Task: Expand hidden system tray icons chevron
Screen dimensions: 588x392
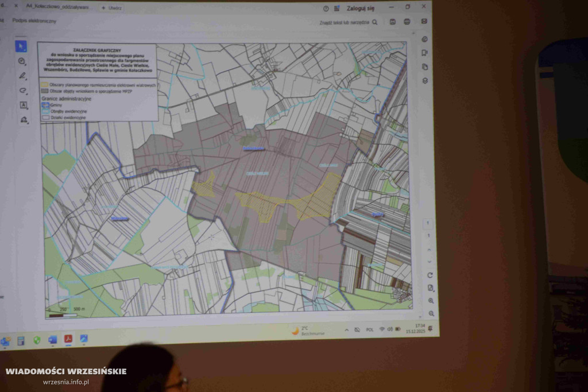Action: (x=347, y=330)
